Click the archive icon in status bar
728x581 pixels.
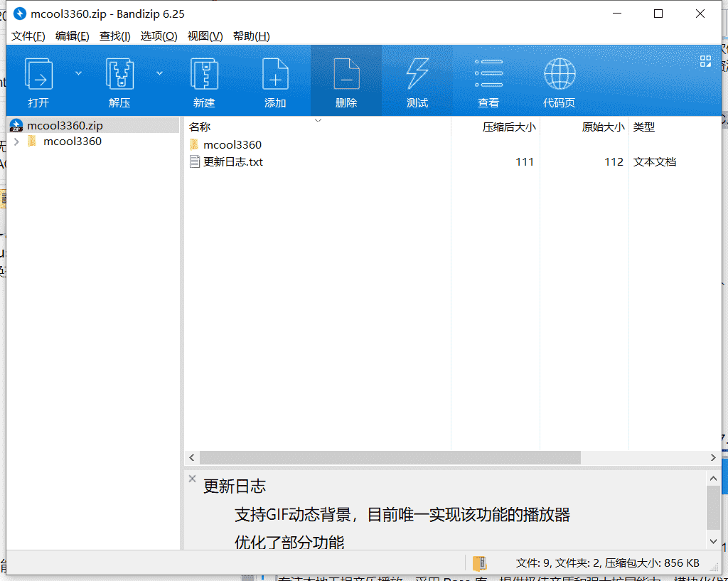(480, 563)
